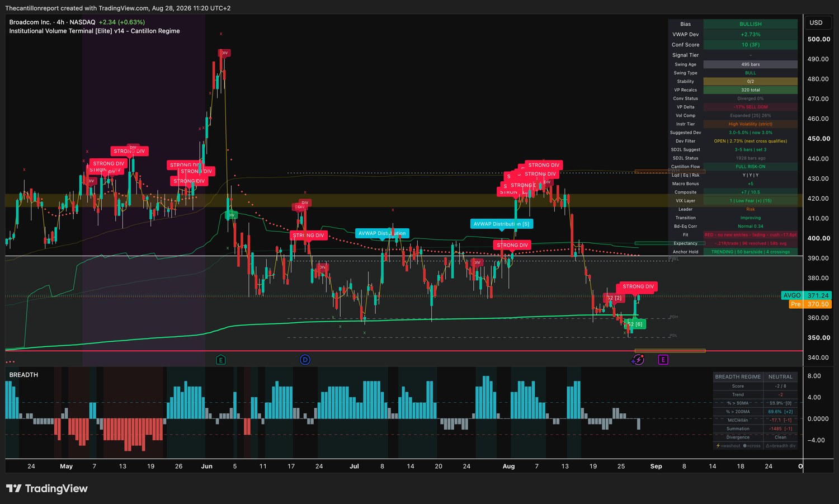Click the Conf Score '10 (3F)' value
Screen dimensions: 839x504
pos(750,45)
